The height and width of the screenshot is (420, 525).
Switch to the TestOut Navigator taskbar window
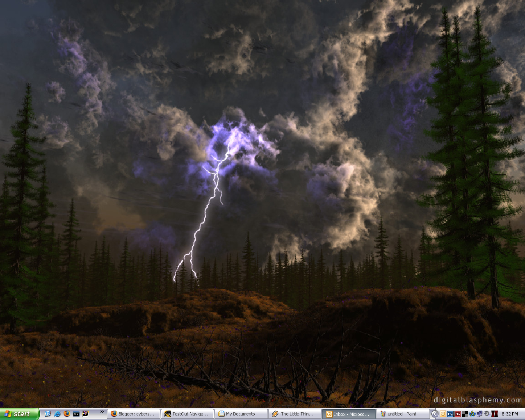(187, 414)
